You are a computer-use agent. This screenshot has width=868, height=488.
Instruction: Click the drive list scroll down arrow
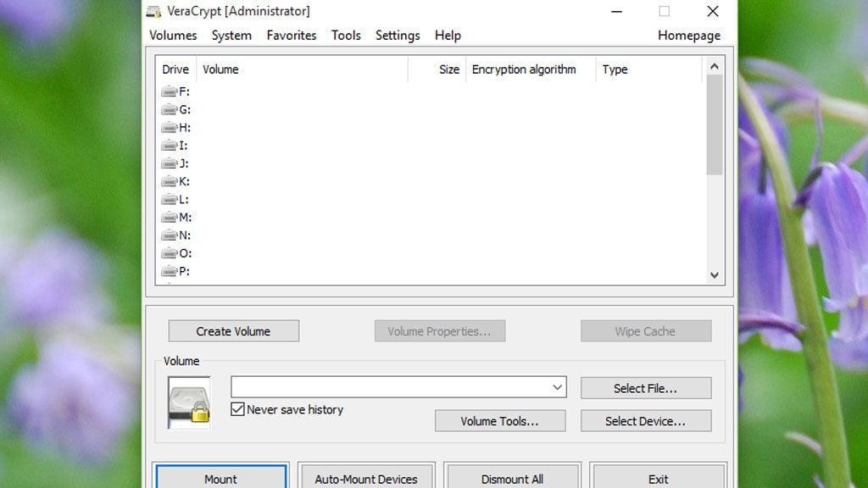(715, 275)
